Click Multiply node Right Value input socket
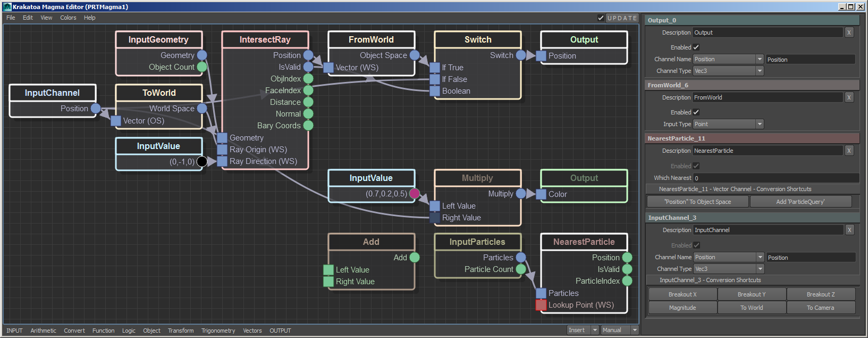 click(x=435, y=218)
